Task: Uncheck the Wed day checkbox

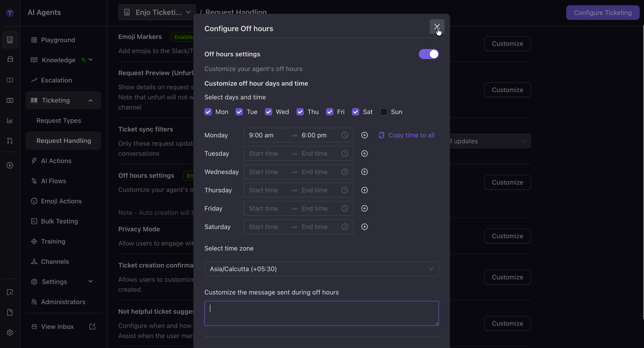Action: click(268, 112)
